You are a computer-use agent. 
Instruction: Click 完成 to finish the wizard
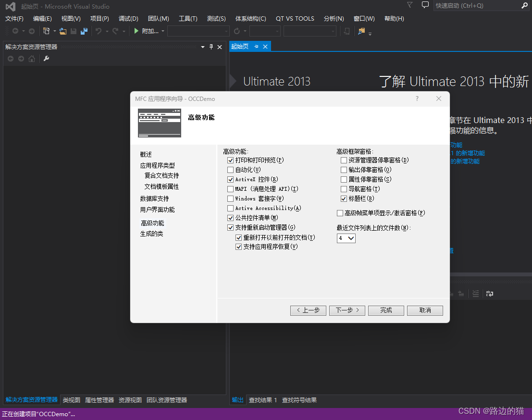(x=386, y=310)
